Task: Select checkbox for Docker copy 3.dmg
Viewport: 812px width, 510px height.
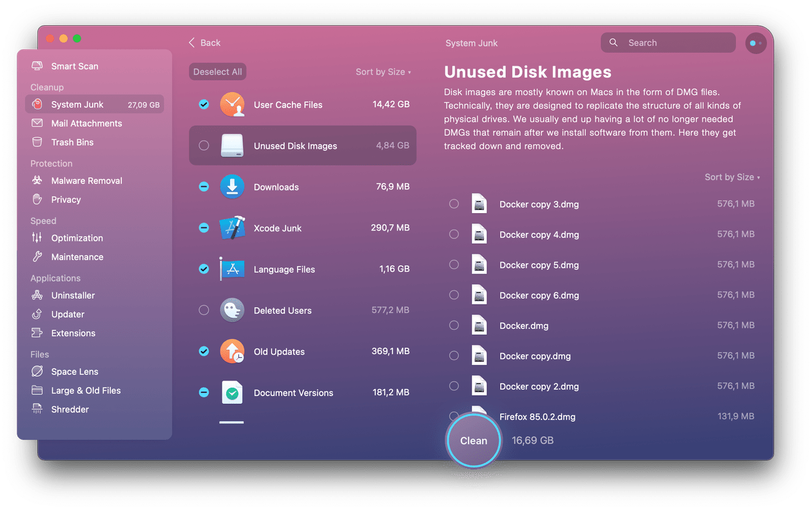Action: point(454,204)
